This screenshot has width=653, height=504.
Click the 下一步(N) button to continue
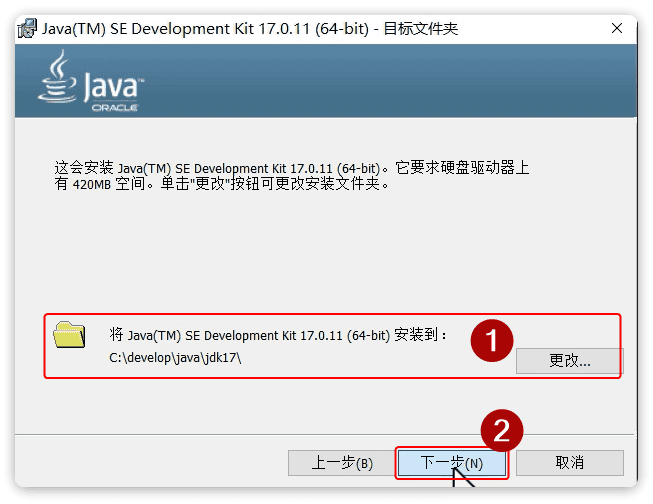(x=452, y=463)
